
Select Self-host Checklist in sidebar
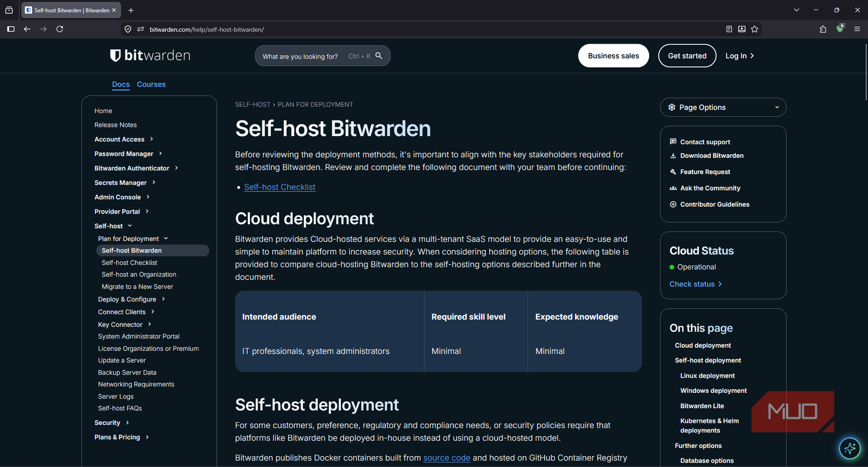click(x=129, y=262)
